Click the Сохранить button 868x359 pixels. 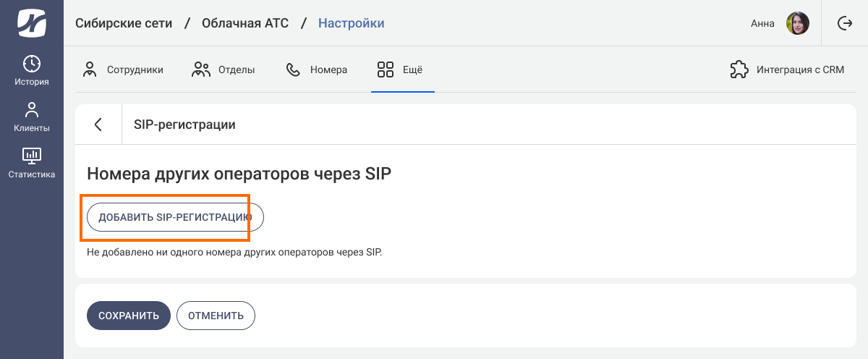coord(129,316)
